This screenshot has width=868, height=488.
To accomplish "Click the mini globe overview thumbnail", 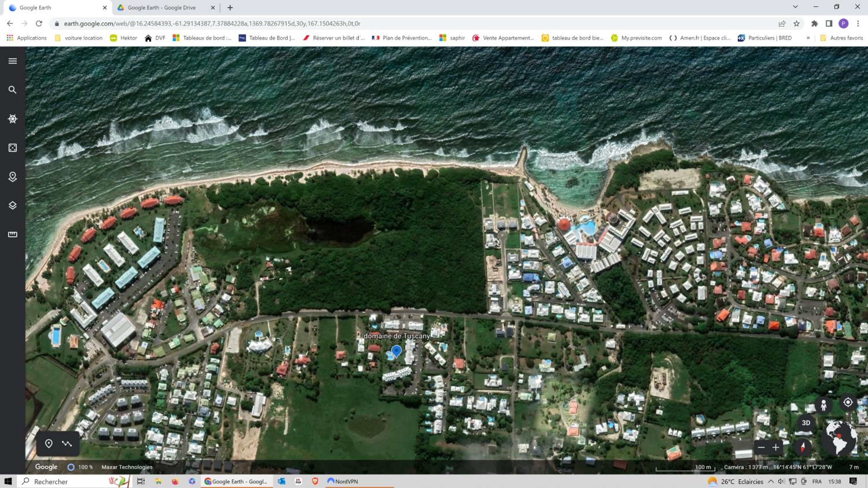I will [838, 438].
